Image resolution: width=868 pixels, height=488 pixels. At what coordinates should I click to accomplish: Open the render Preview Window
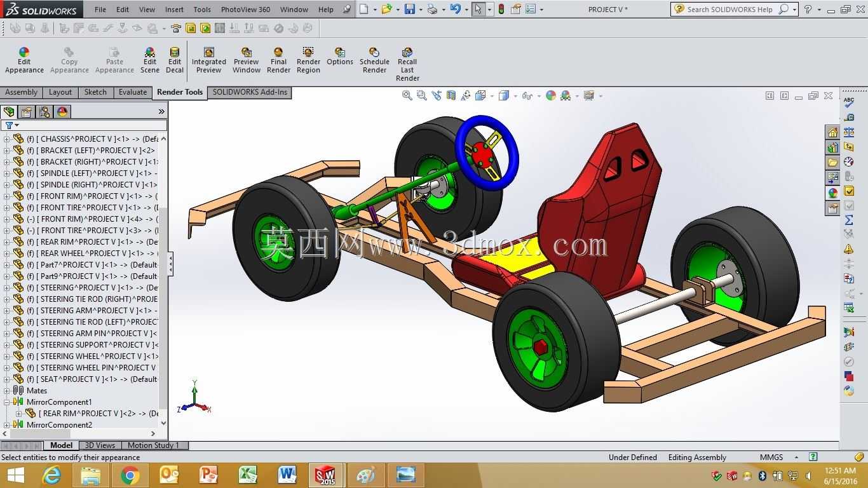point(247,60)
